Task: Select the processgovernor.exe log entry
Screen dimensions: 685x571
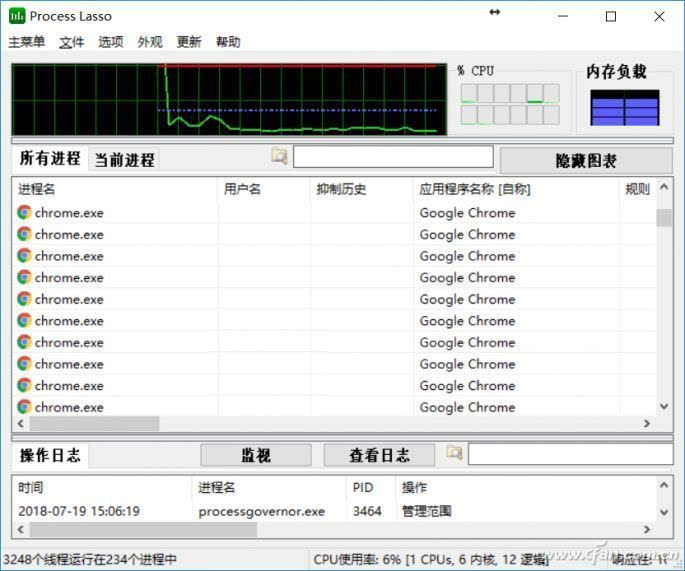Action: tap(261, 512)
